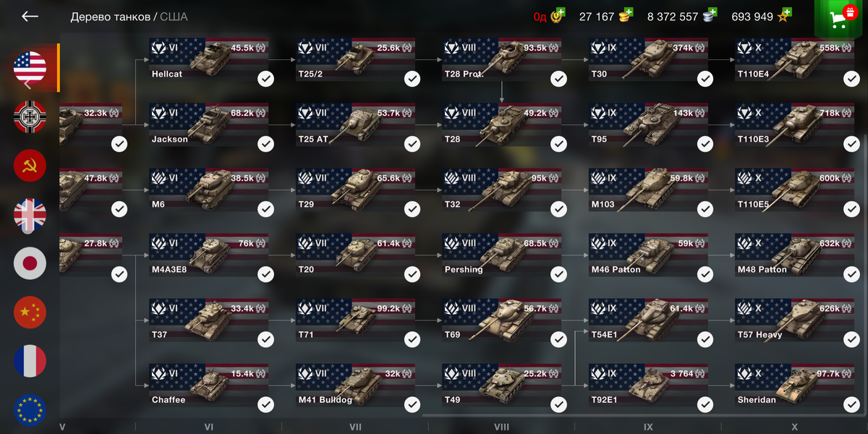
Task: Click the checkmark on Pershing tank
Action: click(x=558, y=274)
